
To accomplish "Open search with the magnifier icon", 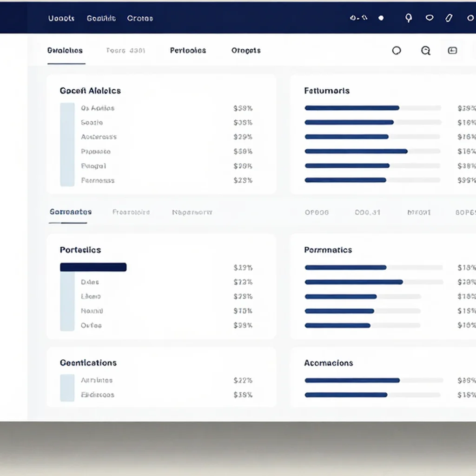I will pyautogui.click(x=426, y=51).
